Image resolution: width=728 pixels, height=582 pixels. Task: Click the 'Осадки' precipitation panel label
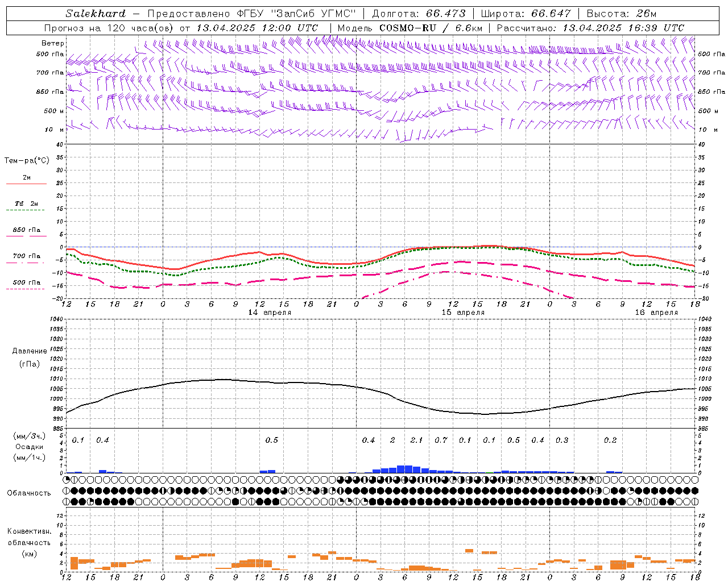click(x=29, y=447)
